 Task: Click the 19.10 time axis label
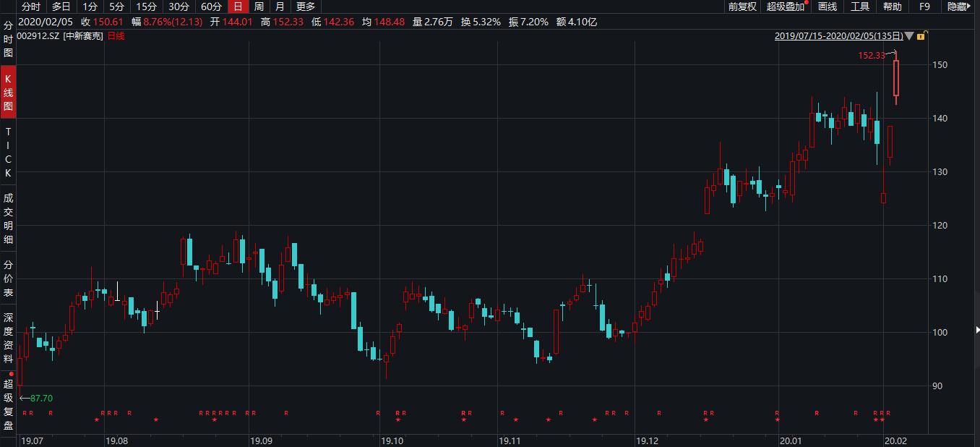[x=392, y=440]
